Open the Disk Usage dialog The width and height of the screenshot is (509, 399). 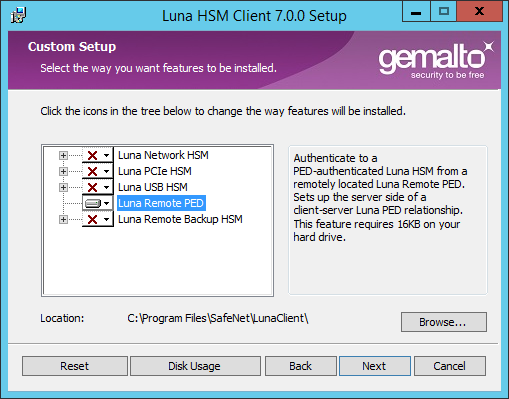pyautogui.click(x=195, y=366)
